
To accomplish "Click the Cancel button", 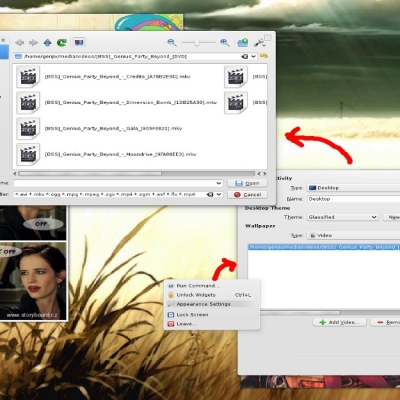I will [x=247, y=194].
